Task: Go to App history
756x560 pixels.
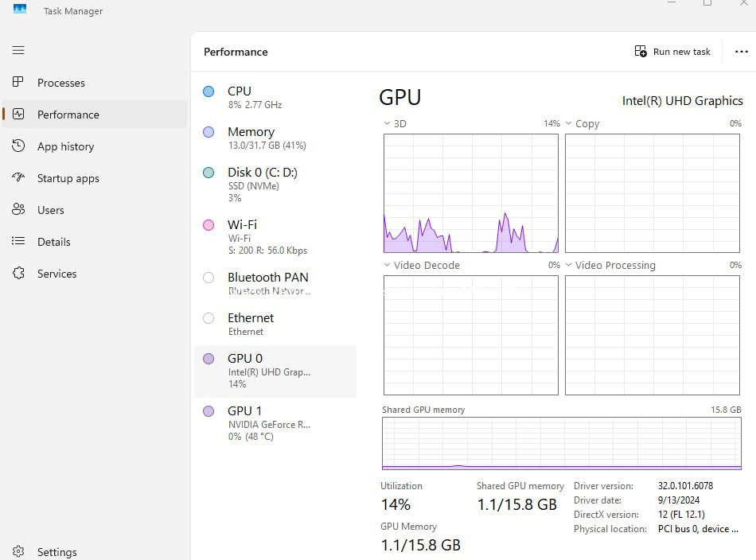Action: (95, 146)
